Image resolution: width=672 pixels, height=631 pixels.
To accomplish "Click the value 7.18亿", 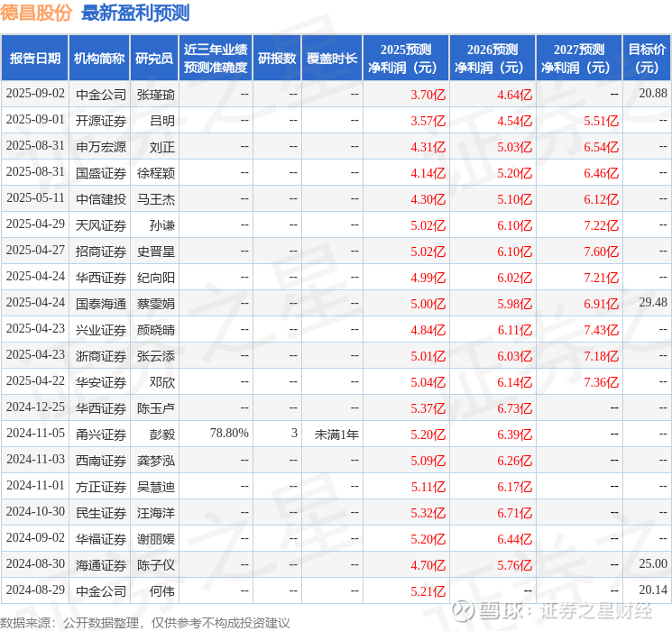I will click(601, 356).
